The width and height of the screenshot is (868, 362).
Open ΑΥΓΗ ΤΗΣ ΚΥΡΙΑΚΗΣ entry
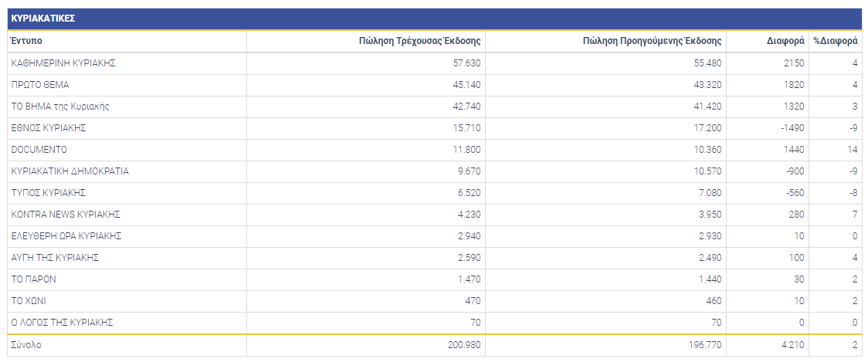[x=55, y=258]
